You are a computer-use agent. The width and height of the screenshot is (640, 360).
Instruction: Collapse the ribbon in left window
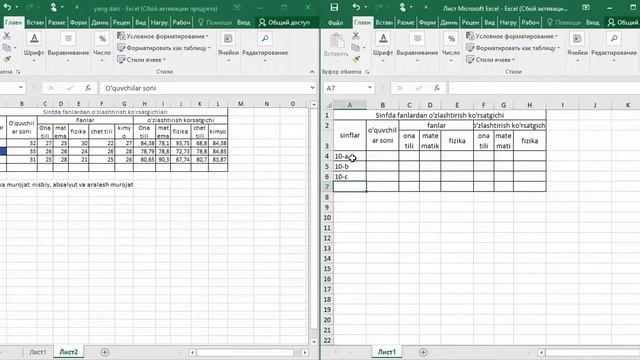pos(312,72)
